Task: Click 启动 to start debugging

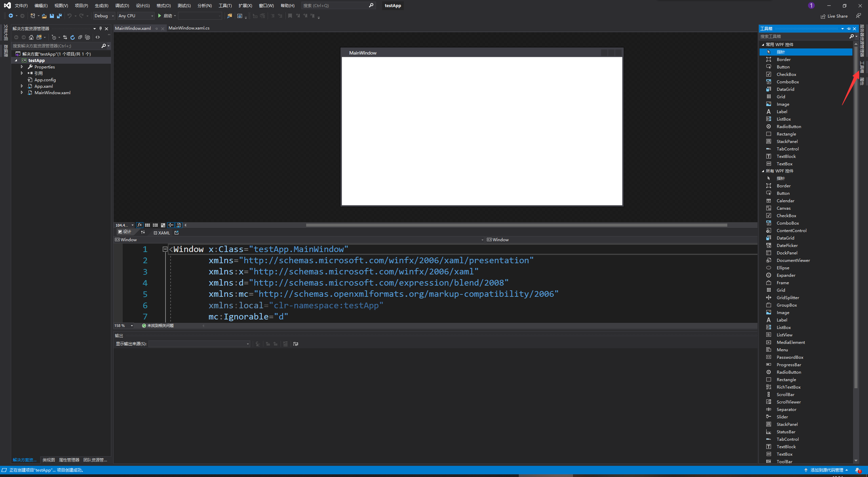Action: tap(166, 16)
